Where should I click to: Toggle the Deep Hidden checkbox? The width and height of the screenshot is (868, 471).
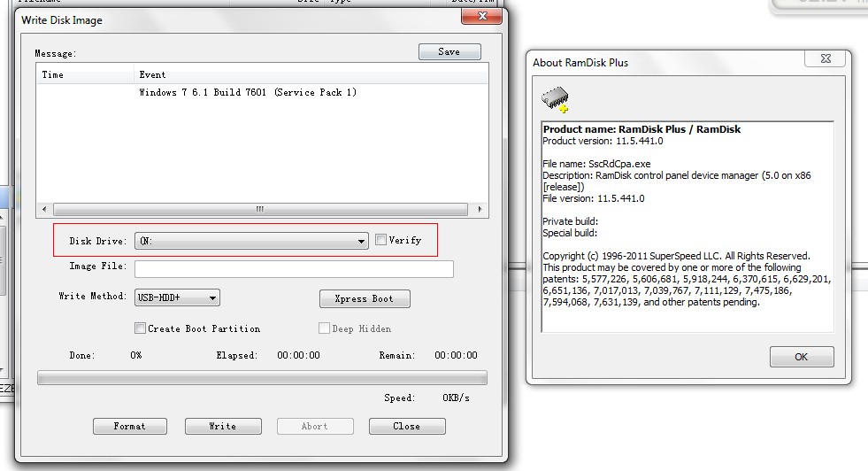point(324,328)
